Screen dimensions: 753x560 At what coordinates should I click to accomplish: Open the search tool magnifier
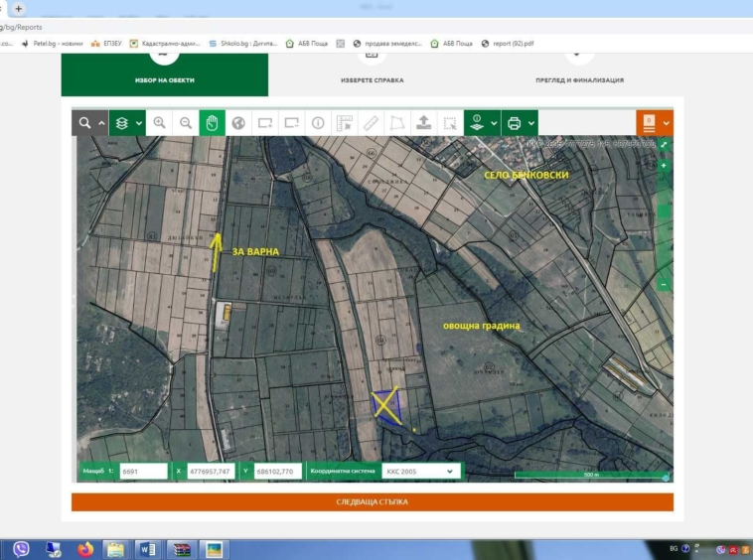[x=85, y=123]
